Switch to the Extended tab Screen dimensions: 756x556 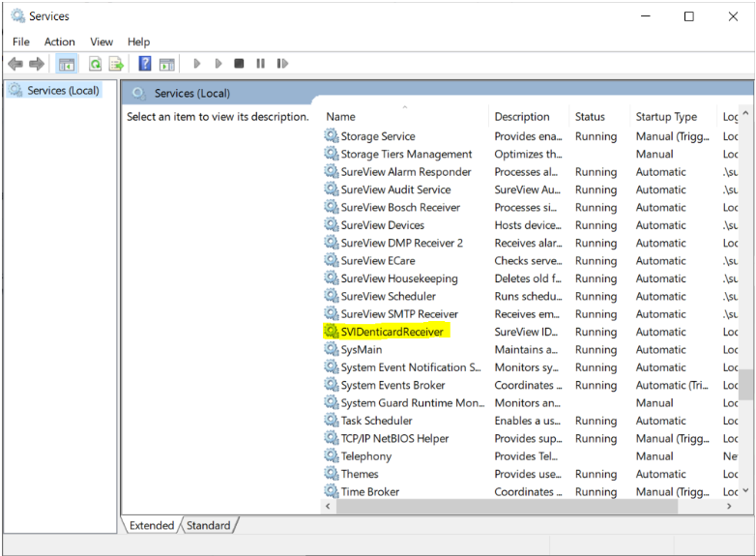click(152, 525)
